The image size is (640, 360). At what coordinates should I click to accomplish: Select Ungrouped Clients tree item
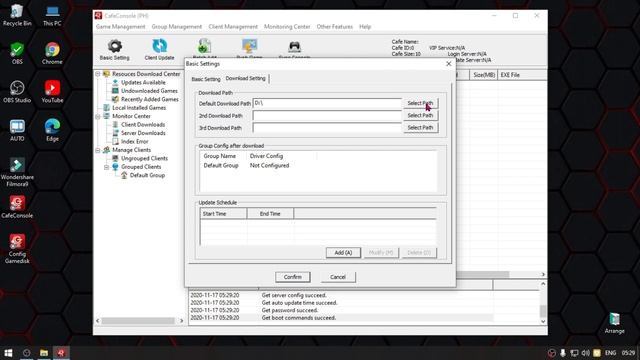(144, 158)
